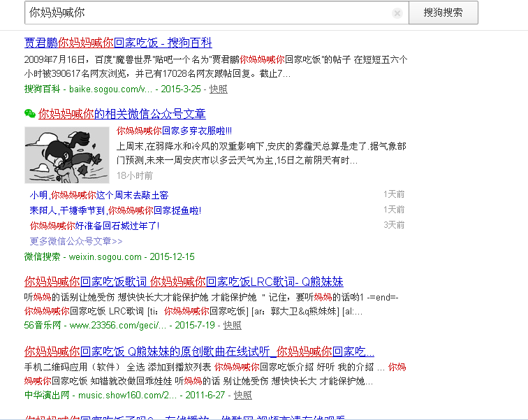This screenshot has width=528, height=420.
Task: Open the 回家吃饭歌词 LRC歌词 Q熊妹妹 result
Action: (184, 282)
